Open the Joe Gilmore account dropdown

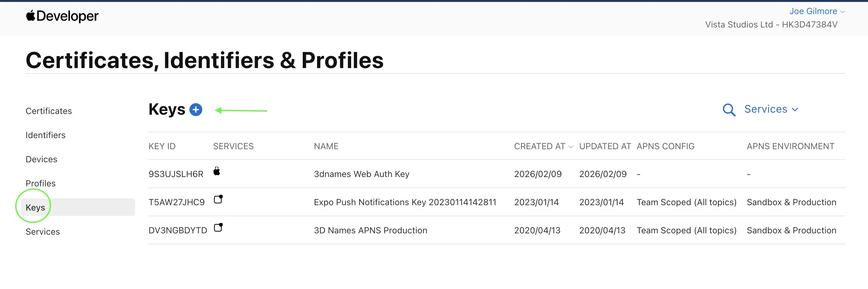coord(817,11)
